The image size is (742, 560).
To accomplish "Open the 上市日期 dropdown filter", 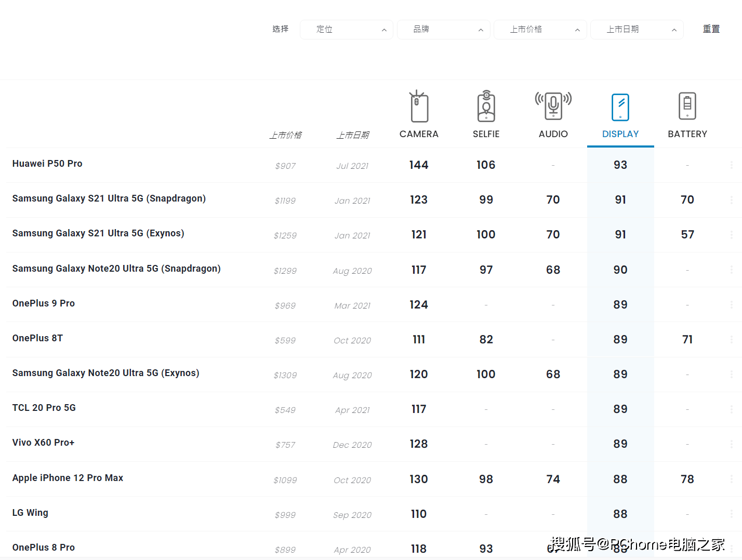I will pyautogui.click(x=637, y=30).
